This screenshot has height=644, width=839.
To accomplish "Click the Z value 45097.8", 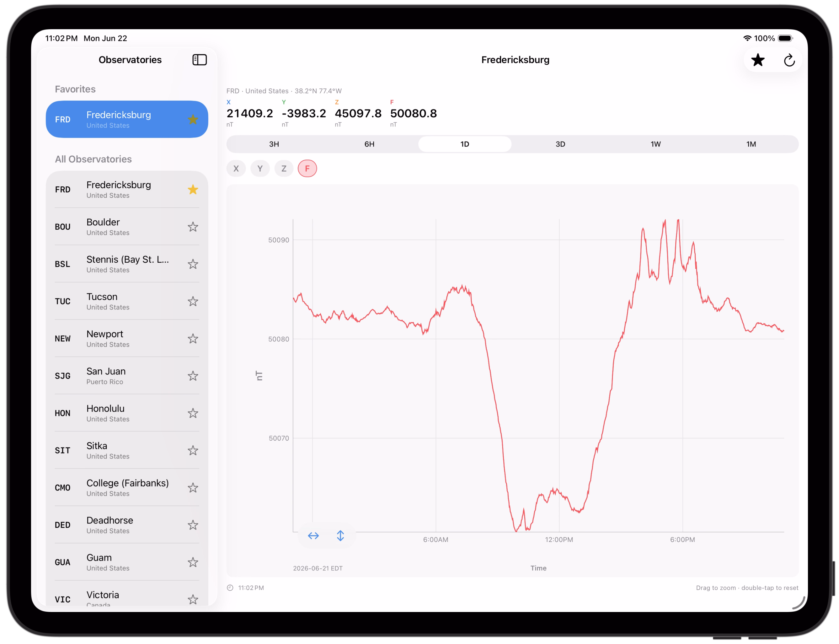I will [358, 114].
